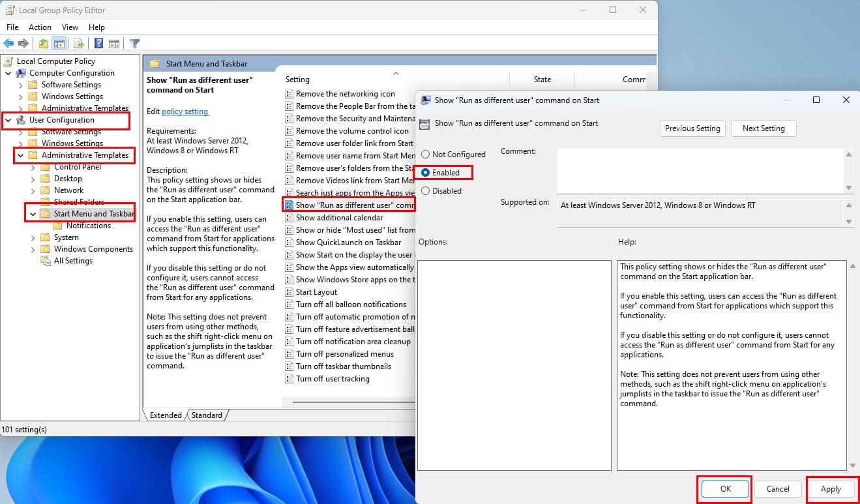
Task: Select the Not Configured radio button
Action: pyautogui.click(x=426, y=155)
